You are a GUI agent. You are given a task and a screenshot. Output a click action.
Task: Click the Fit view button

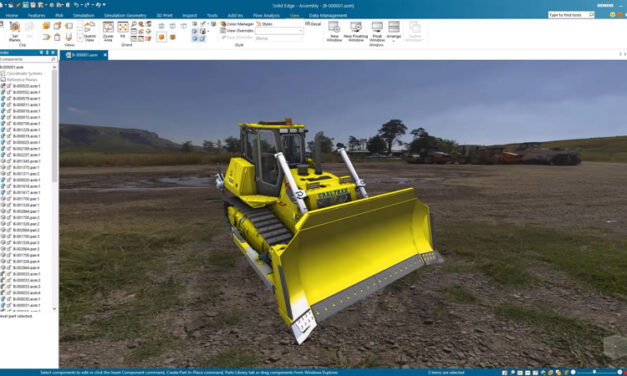(x=123, y=31)
